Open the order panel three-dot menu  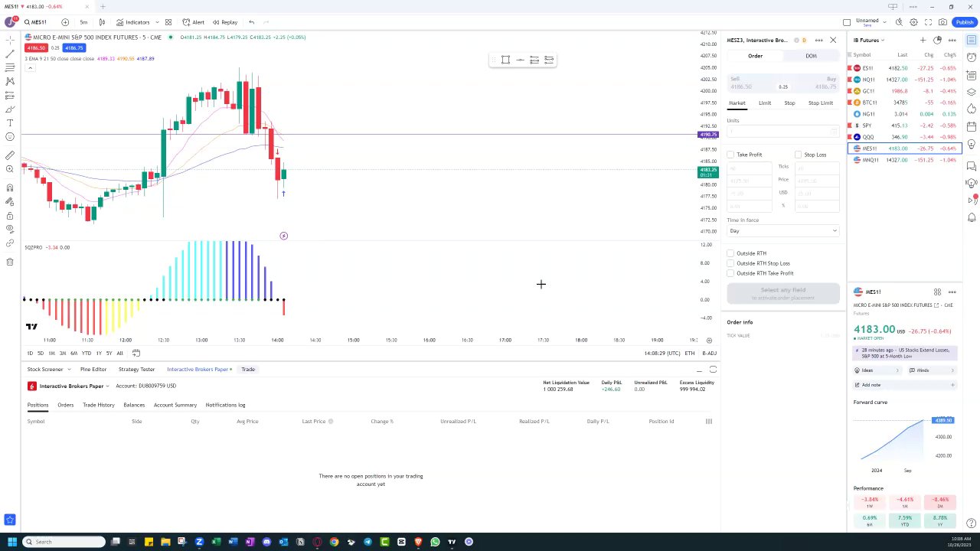click(x=818, y=40)
